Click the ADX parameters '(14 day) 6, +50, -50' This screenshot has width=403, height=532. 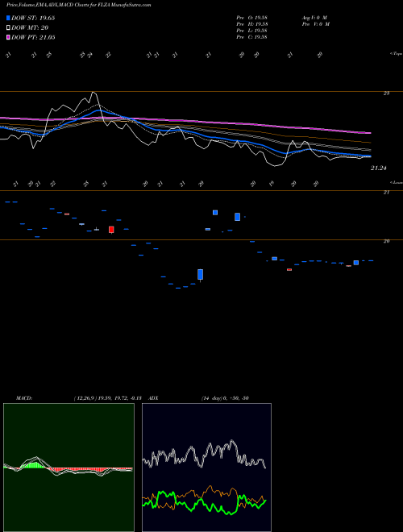click(x=225, y=398)
